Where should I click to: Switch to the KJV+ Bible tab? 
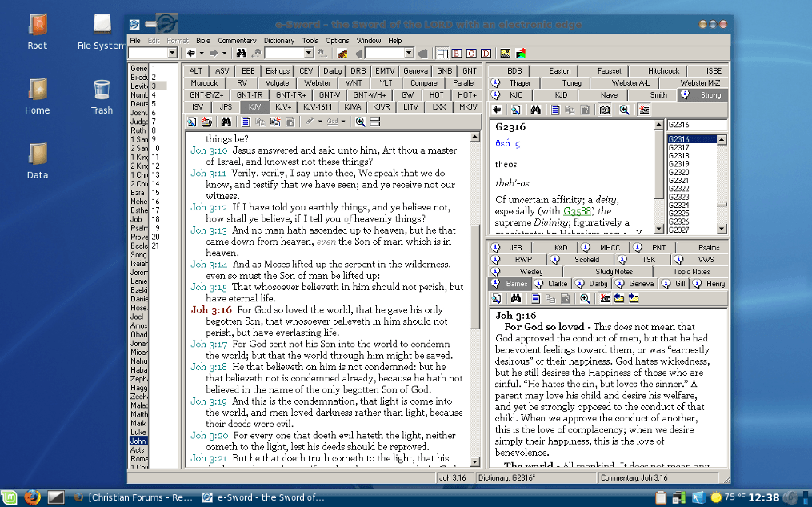point(284,107)
